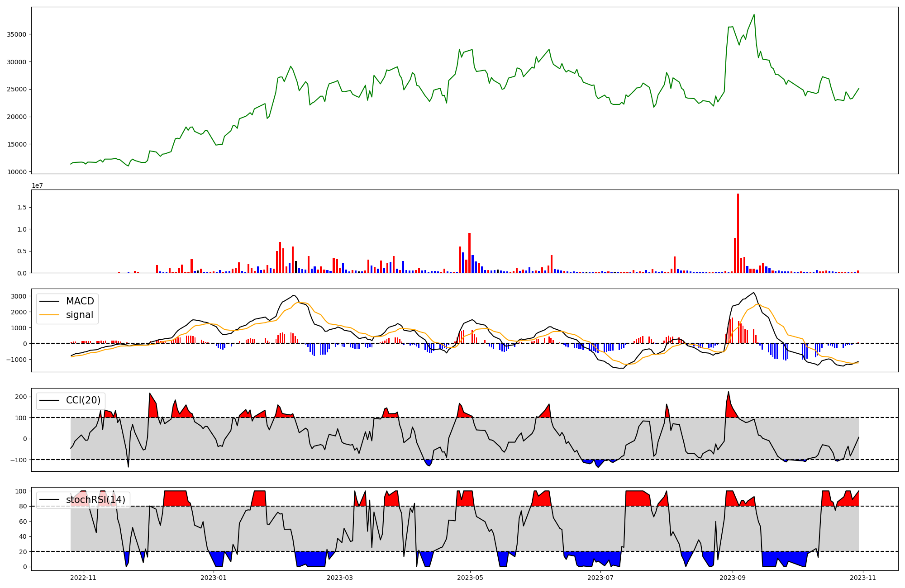Click the tallest red volume bar
The height and width of the screenshot is (588, 905).
click(738, 233)
